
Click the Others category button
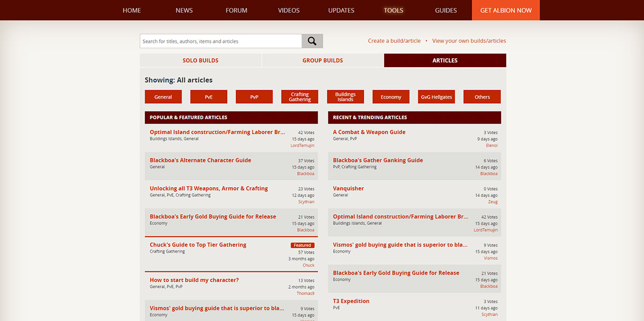click(x=482, y=97)
